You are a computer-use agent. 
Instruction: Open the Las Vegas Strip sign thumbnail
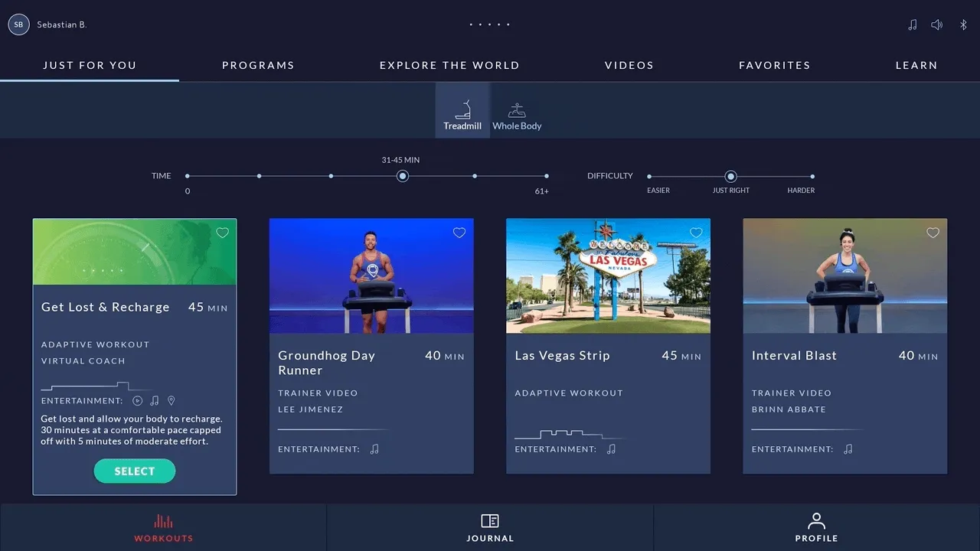608,275
